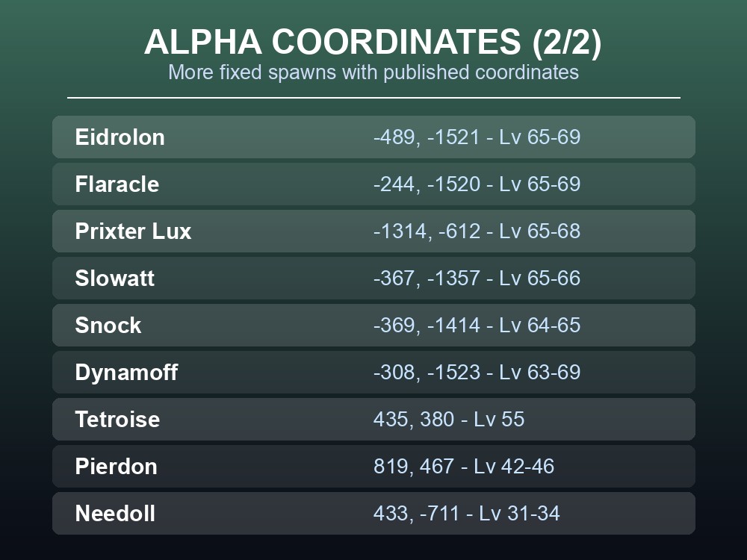Click the Dynamoff entry
The image size is (747, 560).
373,373
